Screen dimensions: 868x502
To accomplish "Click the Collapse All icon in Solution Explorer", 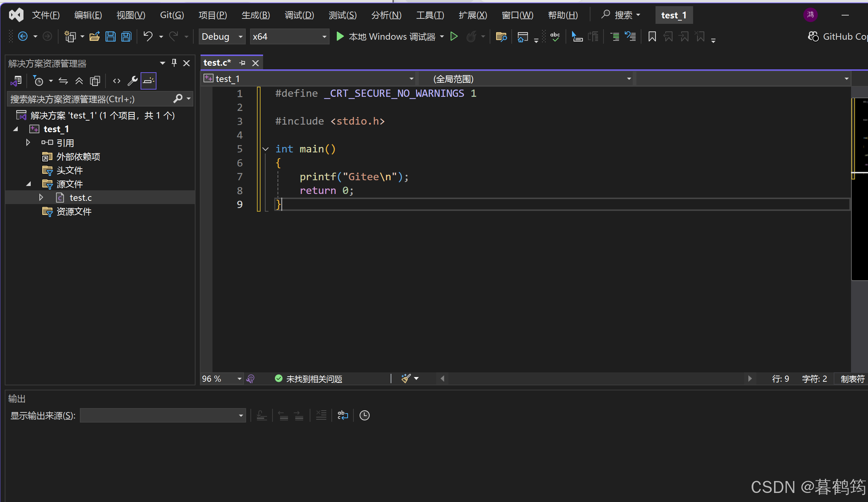I will pos(79,81).
